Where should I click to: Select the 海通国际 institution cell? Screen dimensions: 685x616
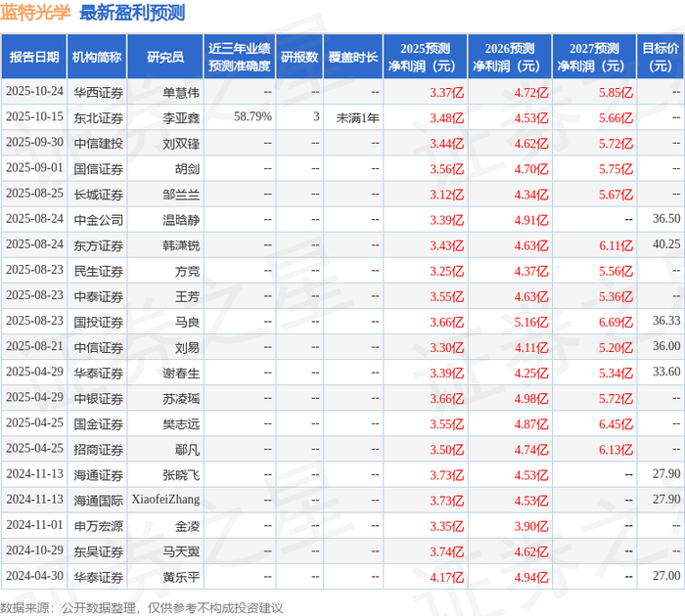[x=98, y=501]
